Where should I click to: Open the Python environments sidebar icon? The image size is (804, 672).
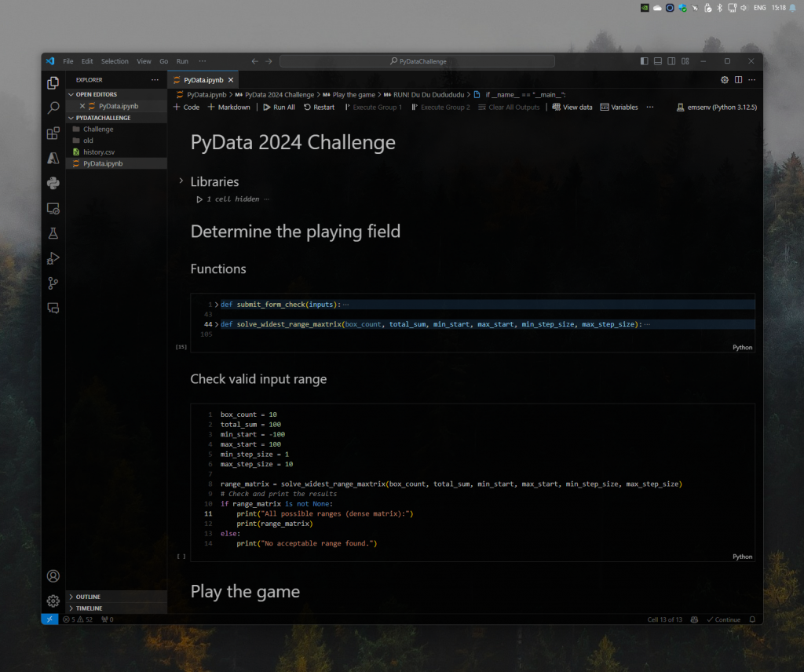pyautogui.click(x=53, y=183)
